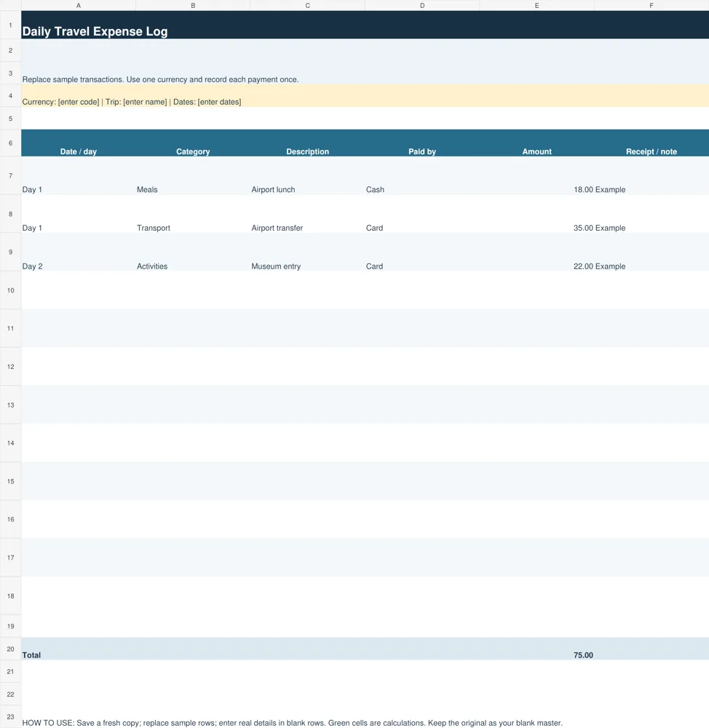Select the 75.00 total amount cell

(536, 649)
